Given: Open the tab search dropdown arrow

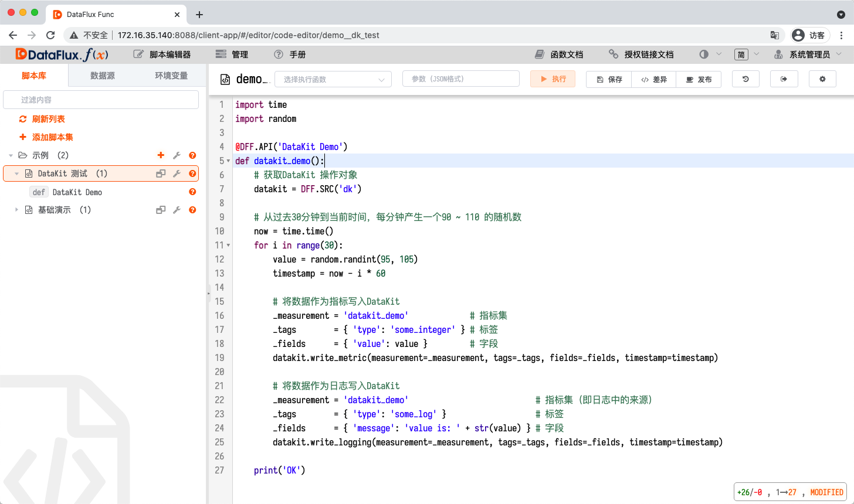Looking at the screenshot, I should coord(841,14).
